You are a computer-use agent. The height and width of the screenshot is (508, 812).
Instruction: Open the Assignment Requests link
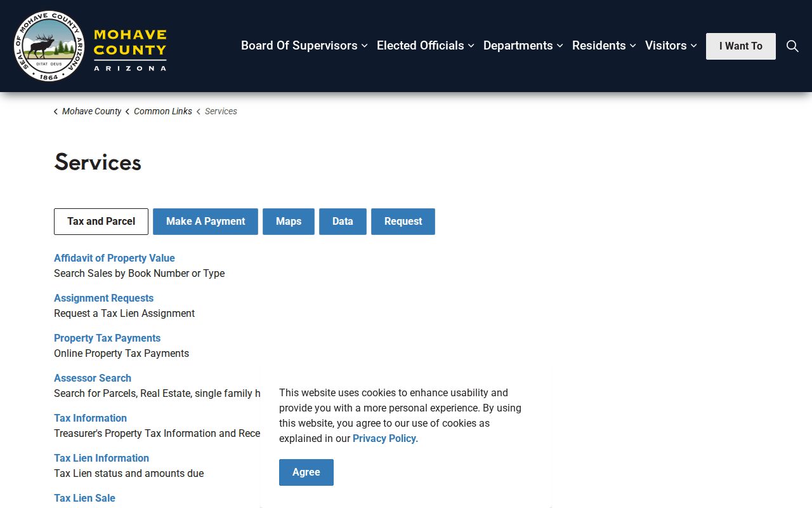103,298
